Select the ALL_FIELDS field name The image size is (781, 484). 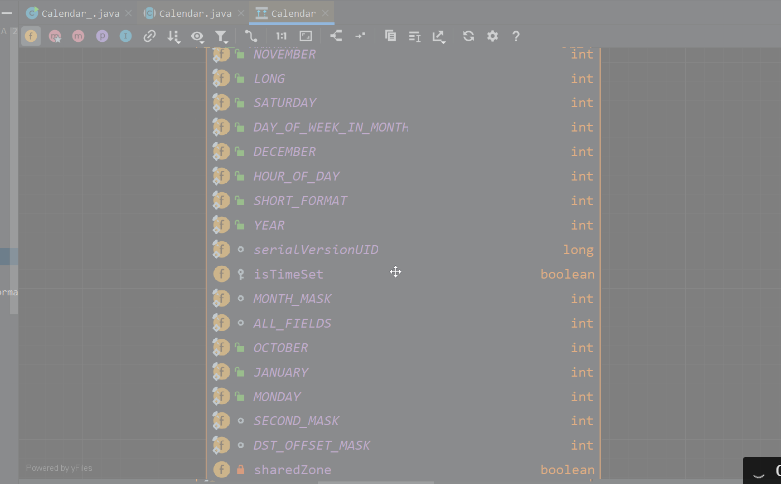tap(292, 324)
